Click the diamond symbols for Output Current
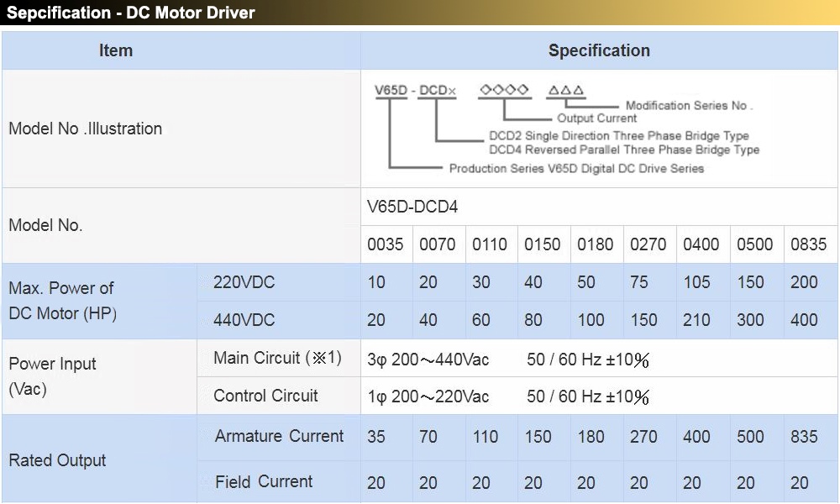 (x=504, y=89)
